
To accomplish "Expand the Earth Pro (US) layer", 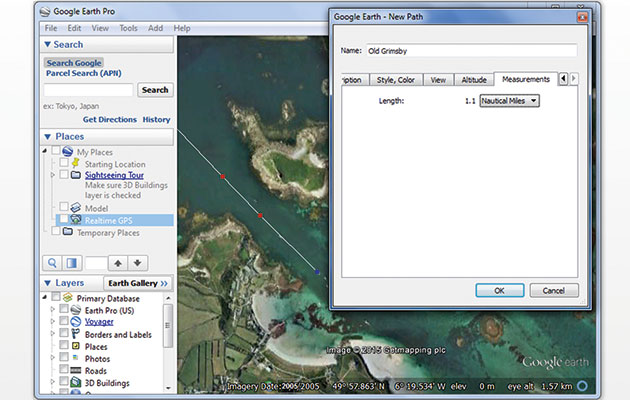I will (52, 310).
